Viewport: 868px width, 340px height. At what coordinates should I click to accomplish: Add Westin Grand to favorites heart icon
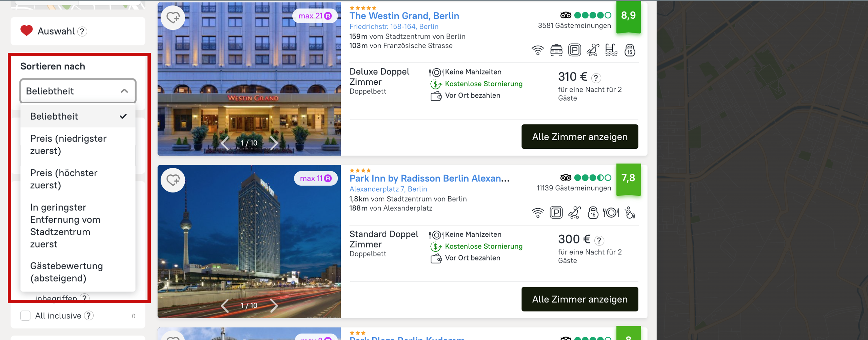(173, 18)
